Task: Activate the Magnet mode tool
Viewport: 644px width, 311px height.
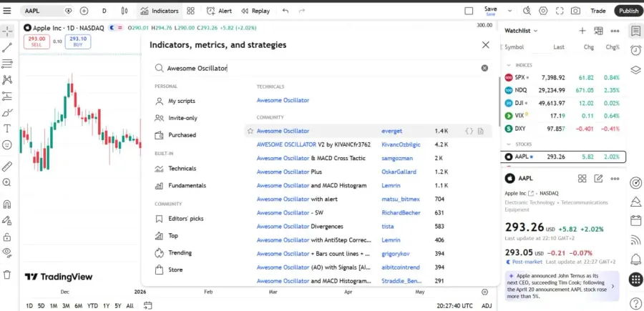Action: pos(7,204)
